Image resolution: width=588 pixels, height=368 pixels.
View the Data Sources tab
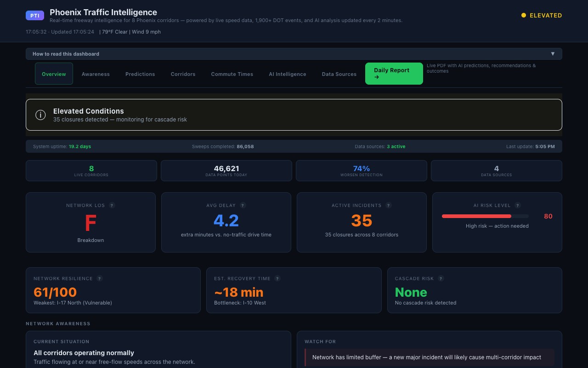[339, 74]
